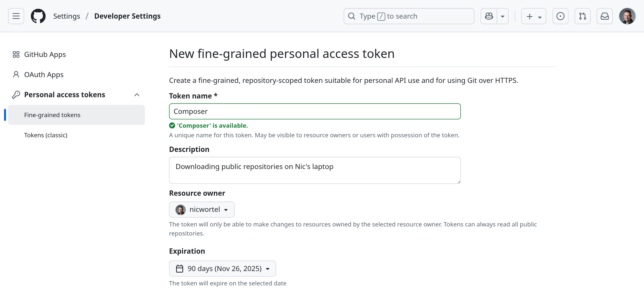Viewport: 644px width, 297px height.
Task: Open the nicwortel resource owner dropdown
Action: click(202, 210)
